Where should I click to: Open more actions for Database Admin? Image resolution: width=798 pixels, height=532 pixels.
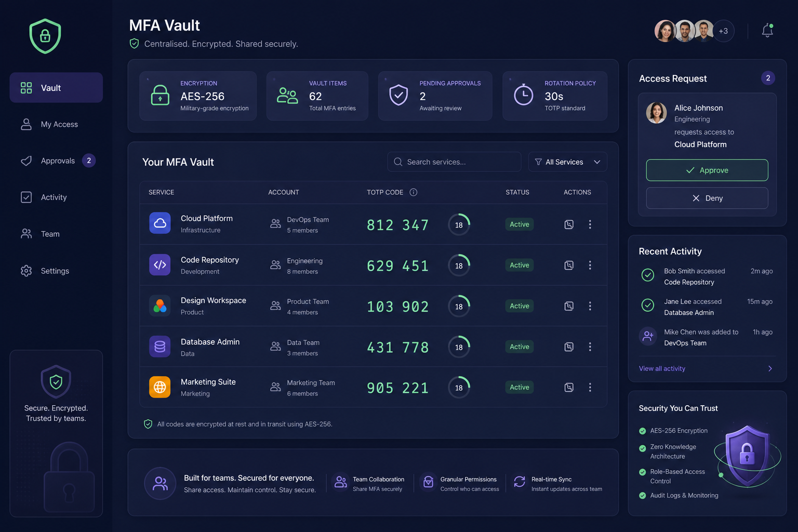click(590, 347)
